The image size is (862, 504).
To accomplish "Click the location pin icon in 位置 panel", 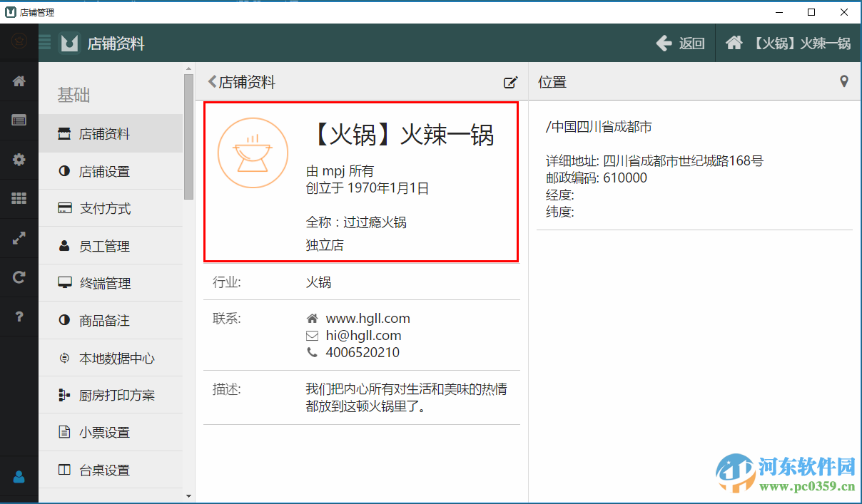I will click(844, 81).
